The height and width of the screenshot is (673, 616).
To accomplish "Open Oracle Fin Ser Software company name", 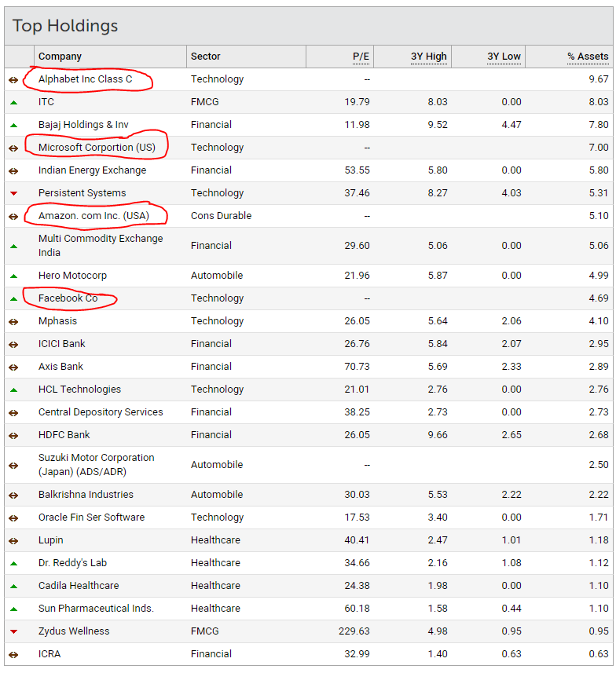I will 91,517.
